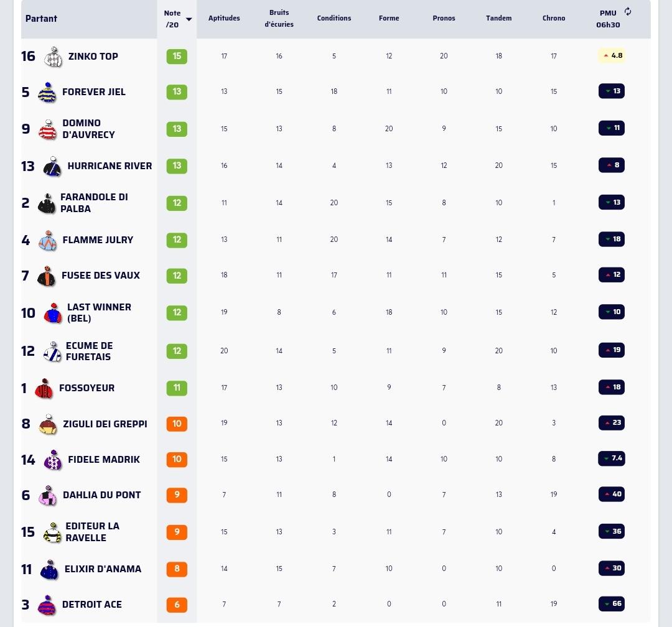
Task: Click the PMU odds refresh icon
Action: (628, 12)
